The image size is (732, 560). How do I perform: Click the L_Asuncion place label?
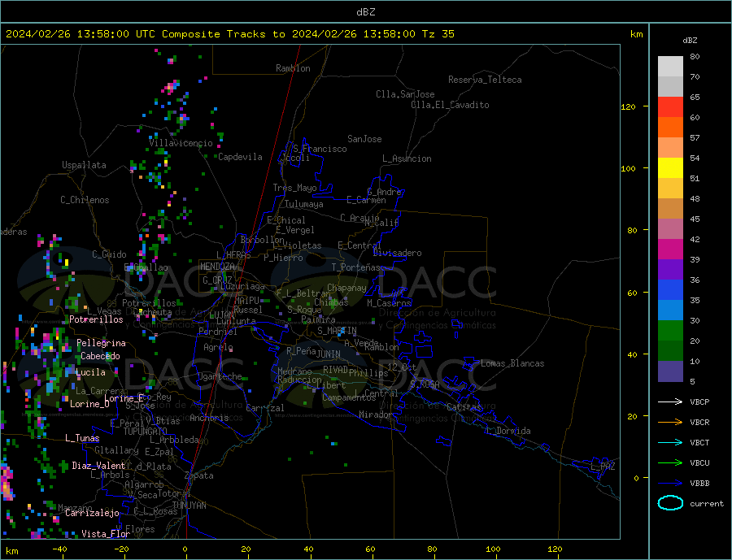407,158
